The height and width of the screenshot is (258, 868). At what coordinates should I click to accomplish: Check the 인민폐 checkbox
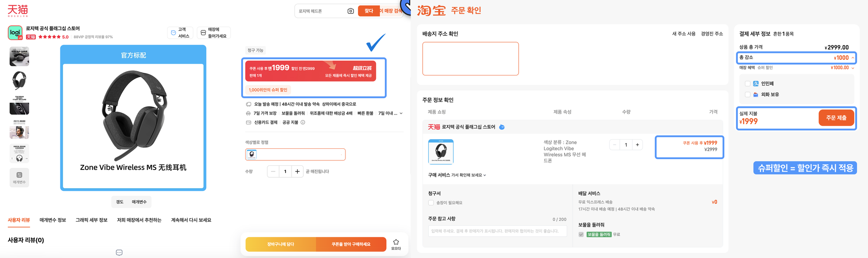pos(747,84)
